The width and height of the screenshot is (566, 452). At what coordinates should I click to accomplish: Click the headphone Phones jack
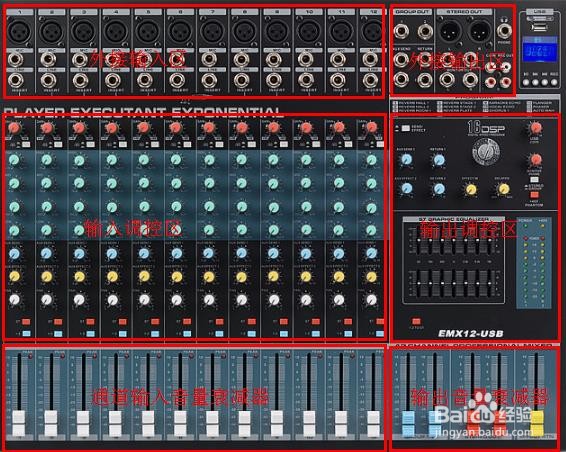pos(504,31)
